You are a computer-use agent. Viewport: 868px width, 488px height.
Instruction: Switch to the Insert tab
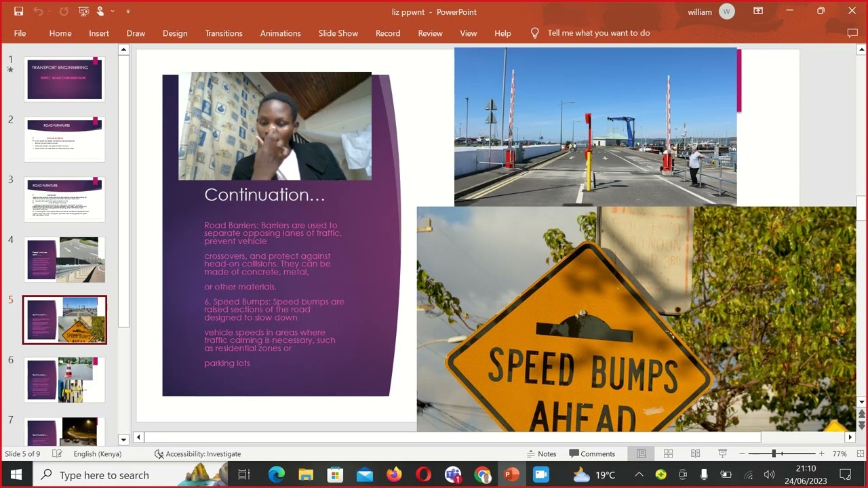click(x=99, y=33)
